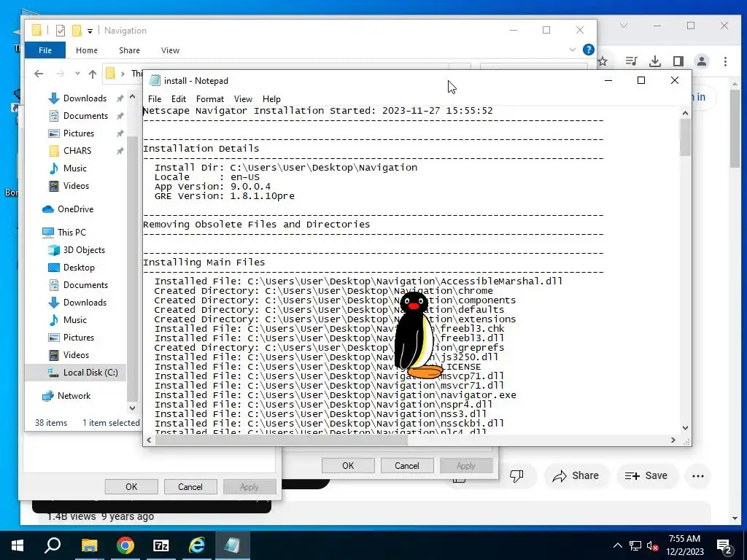Open YouTube more actions ellipsis
This screenshot has width=747, height=560.
tap(698, 475)
